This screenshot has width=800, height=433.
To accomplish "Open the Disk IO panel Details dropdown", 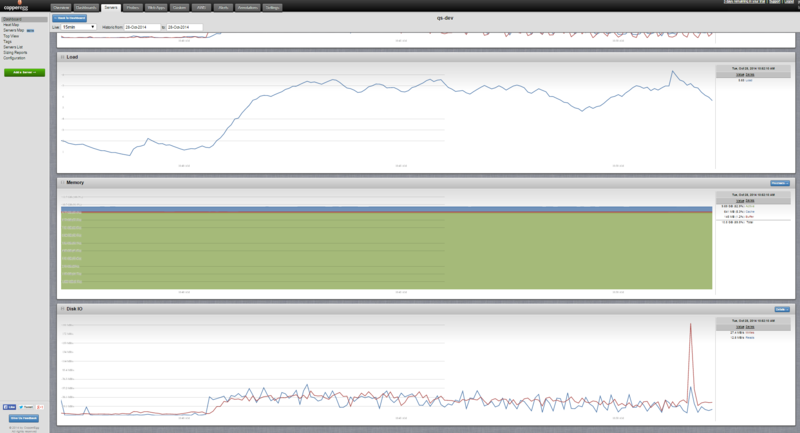I will coord(782,310).
